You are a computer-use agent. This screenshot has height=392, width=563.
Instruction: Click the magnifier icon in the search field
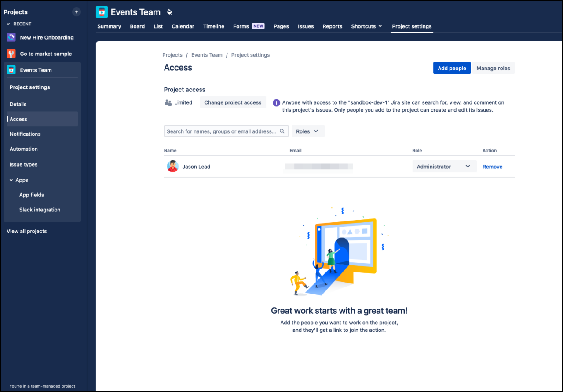[x=282, y=131]
